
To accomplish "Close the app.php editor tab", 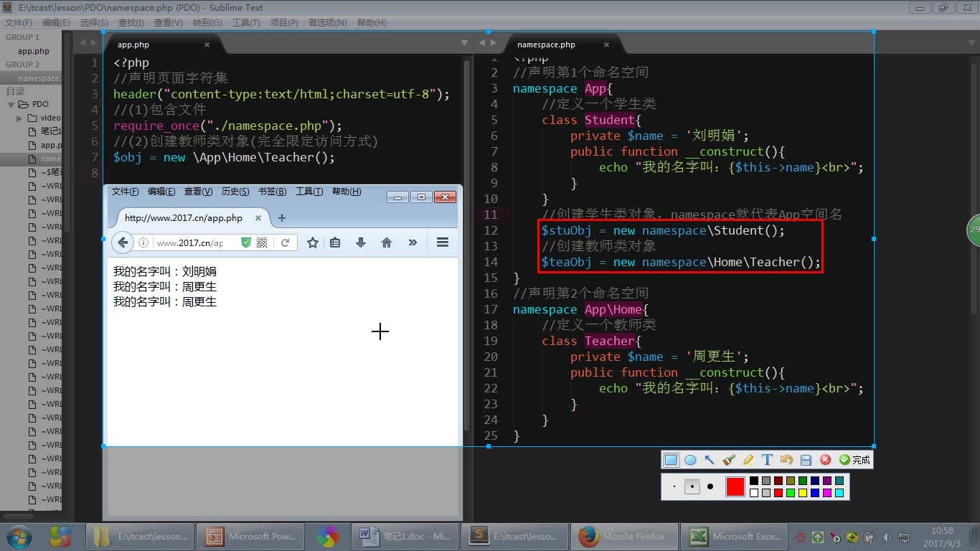I will [x=207, y=44].
